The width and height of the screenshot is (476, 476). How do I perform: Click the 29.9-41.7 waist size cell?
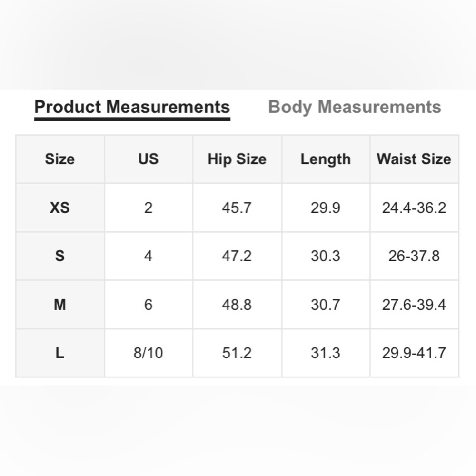(x=414, y=353)
